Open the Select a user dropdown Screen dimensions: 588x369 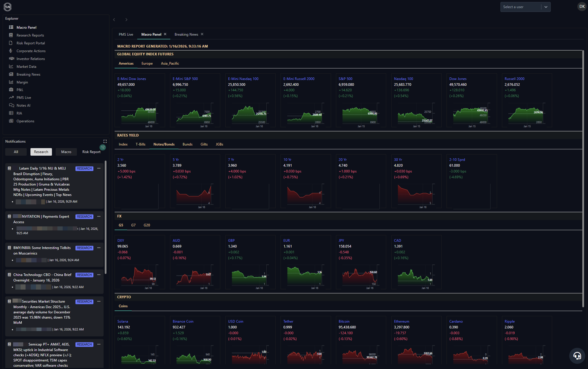pos(525,7)
